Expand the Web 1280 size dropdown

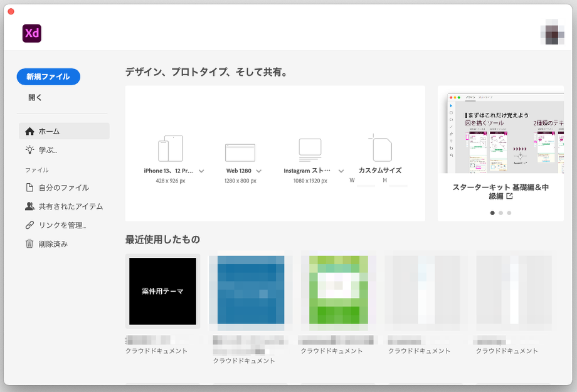click(x=258, y=171)
